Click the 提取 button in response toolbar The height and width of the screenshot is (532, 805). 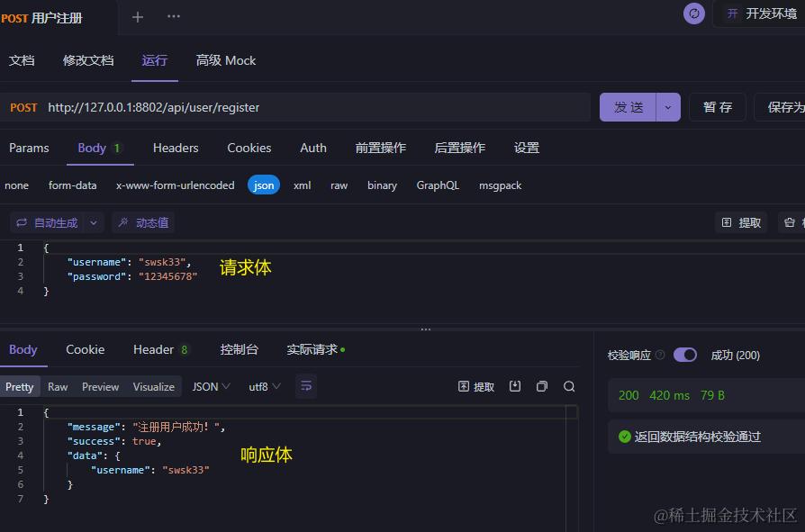click(476, 386)
